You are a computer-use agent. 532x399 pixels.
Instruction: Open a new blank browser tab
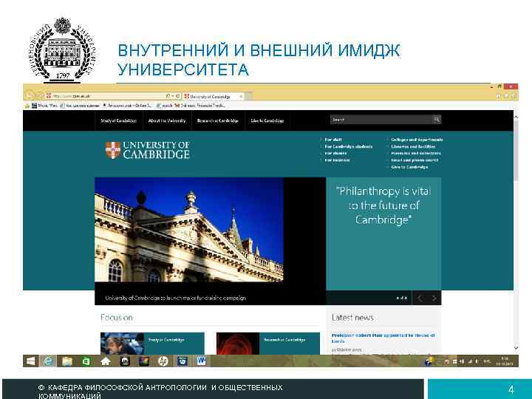pos(249,97)
